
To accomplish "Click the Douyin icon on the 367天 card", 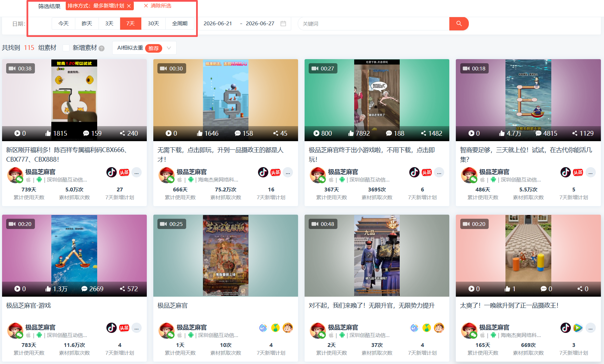I will tap(414, 172).
